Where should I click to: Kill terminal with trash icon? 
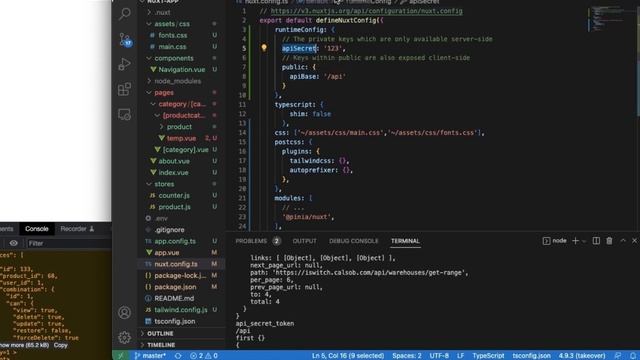coord(609,241)
